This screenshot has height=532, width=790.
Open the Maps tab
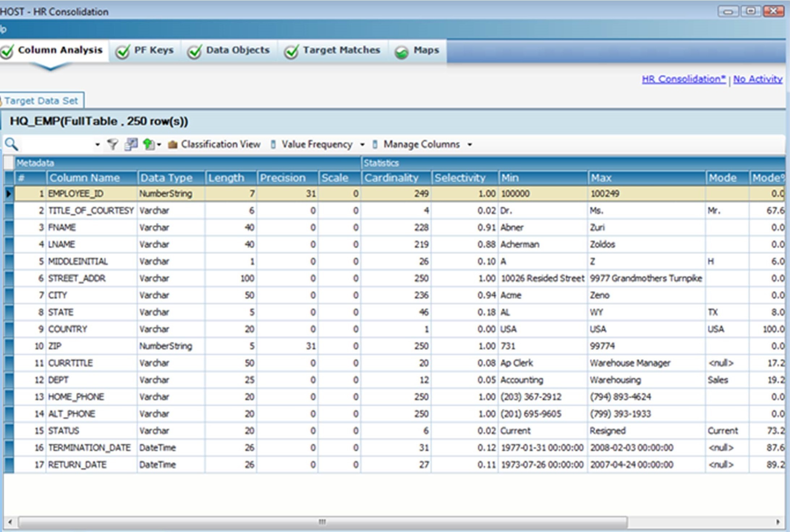(418, 51)
